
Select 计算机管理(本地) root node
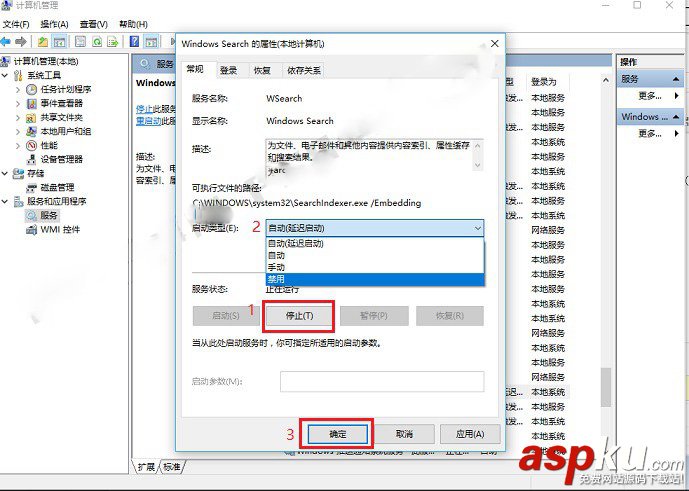click(x=46, y=61)
